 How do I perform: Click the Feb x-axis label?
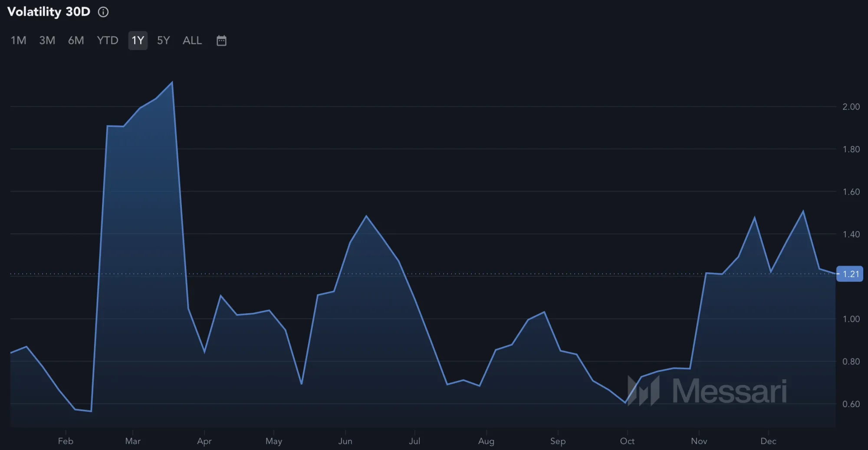click(x=66, y=441)
